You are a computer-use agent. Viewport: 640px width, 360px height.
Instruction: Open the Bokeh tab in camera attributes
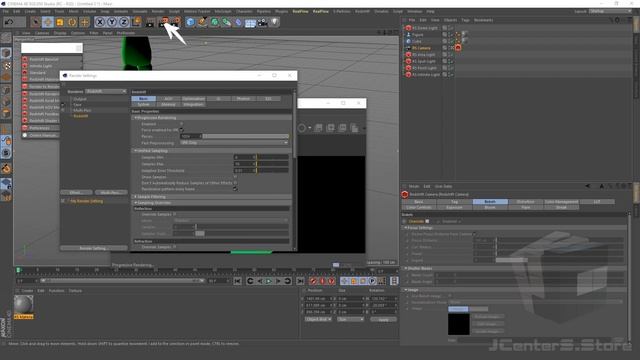pyautogui.click(x=490, y=202)
